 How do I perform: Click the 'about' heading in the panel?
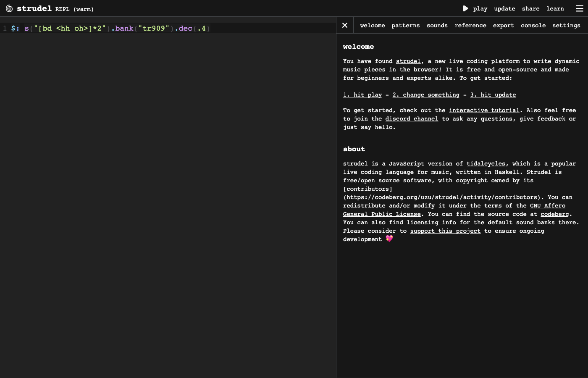coord(354,149)
